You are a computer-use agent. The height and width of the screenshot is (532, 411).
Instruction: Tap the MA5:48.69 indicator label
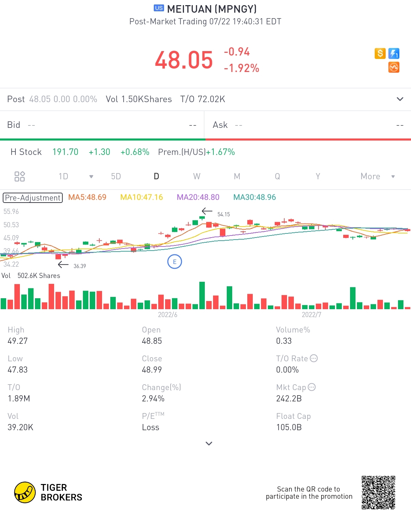[87, 197]
